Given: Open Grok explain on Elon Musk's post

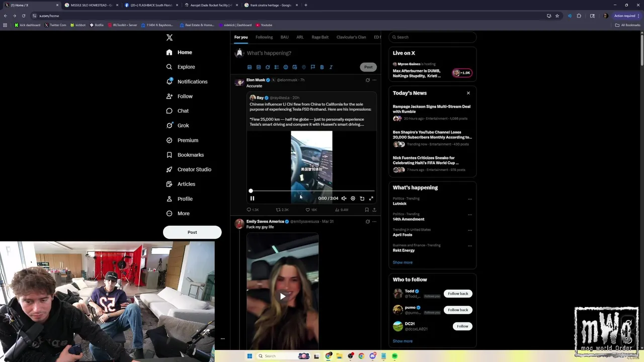Looking at the screenshot, I should click(x=367, y=80).
